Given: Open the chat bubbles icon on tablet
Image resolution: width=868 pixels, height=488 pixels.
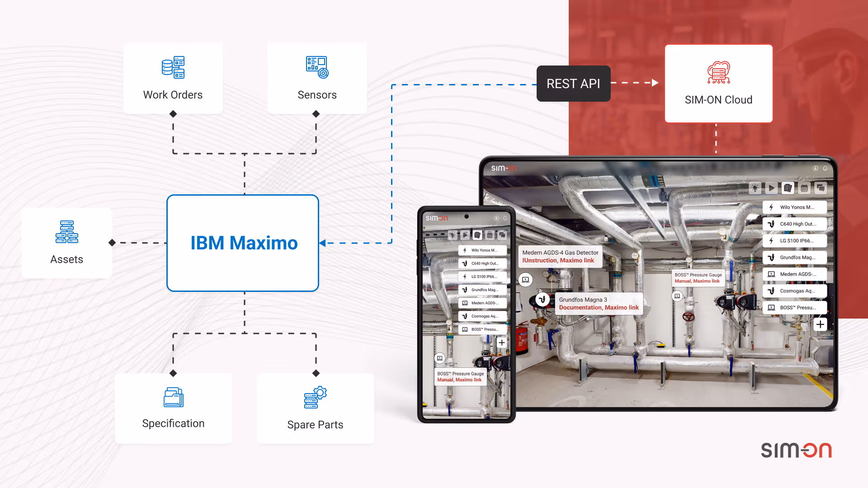Looking at the screenshot, I should click(821, 188).
